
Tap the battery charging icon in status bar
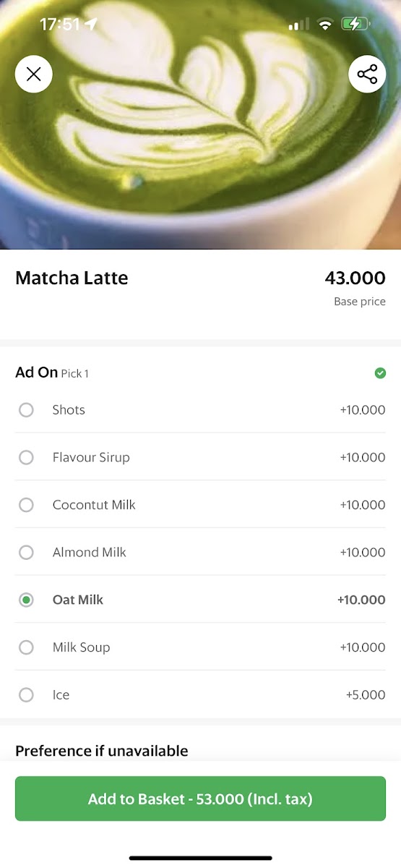point(356,25)
